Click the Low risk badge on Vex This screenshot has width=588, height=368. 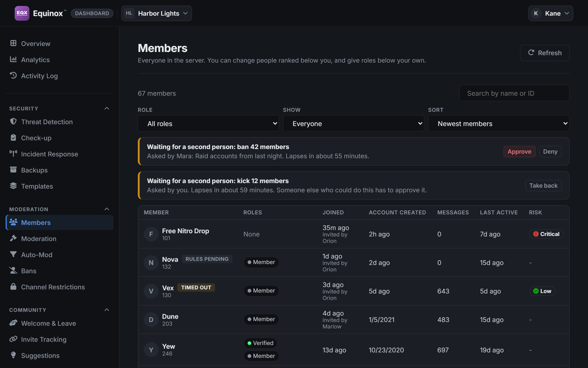(542, 291)
